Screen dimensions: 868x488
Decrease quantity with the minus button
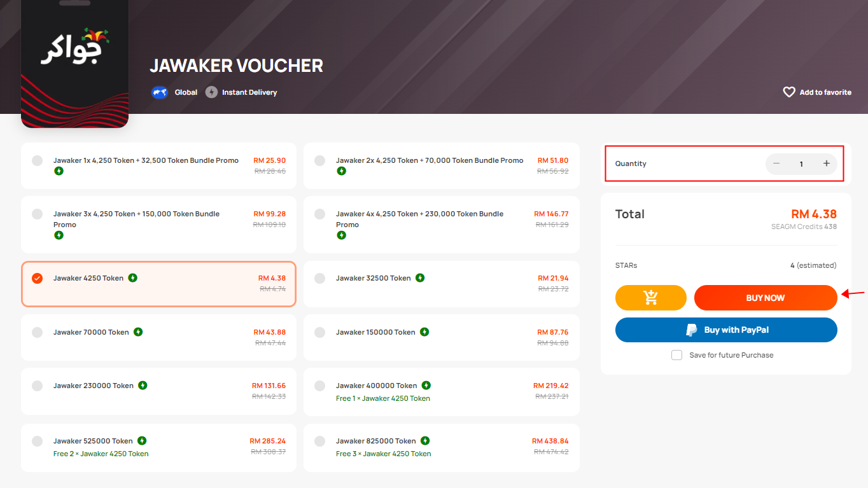coord(776,164)
